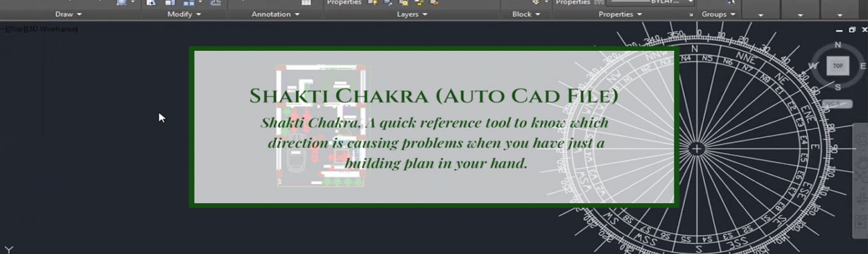Expand the Layers panel dropdown

(412, 14)
